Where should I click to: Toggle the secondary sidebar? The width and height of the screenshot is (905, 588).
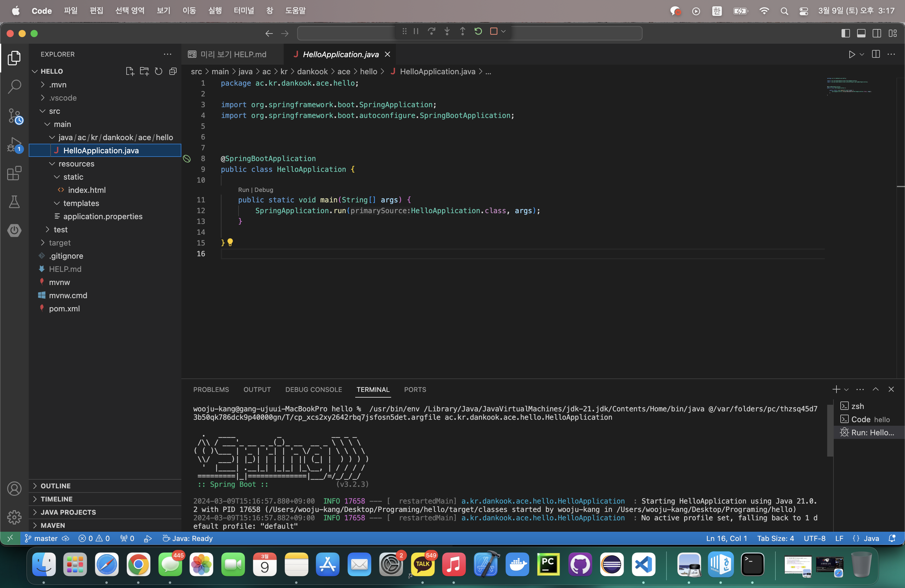(x=877, y=34)
